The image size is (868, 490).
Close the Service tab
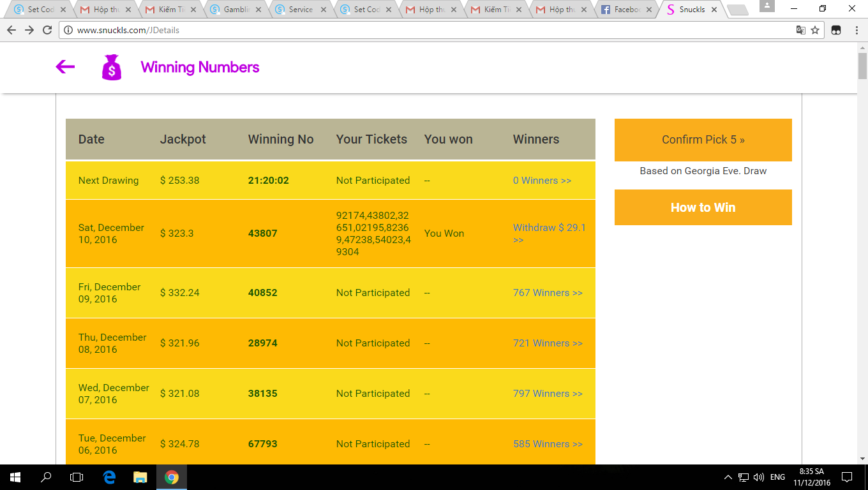point(324,10)
